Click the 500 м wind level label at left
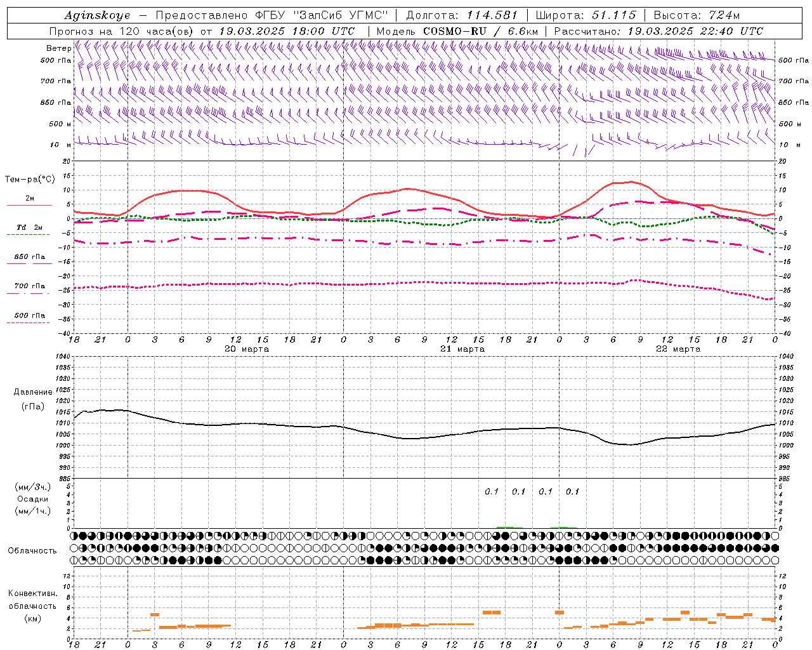The height and width of the screenshot is (650, 812). [x=60, y=124]
